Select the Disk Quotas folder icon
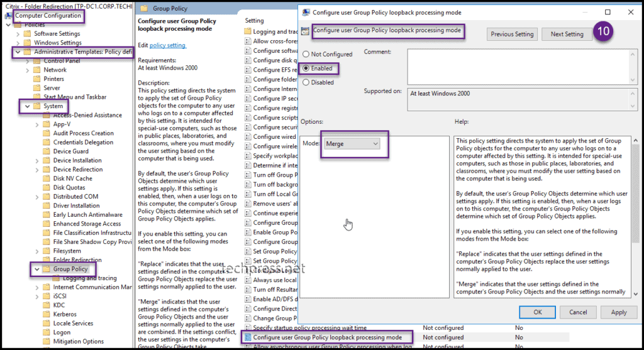644x350 pixels. pyautogui.click(x=47, y=187)
